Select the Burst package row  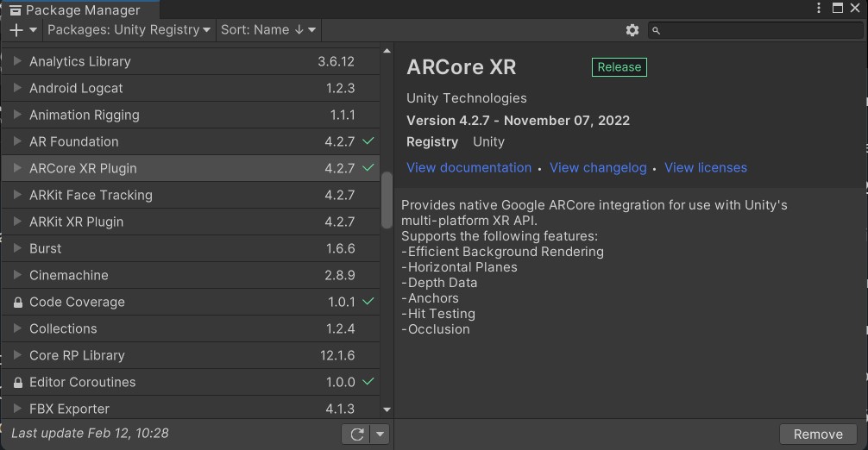191,248
